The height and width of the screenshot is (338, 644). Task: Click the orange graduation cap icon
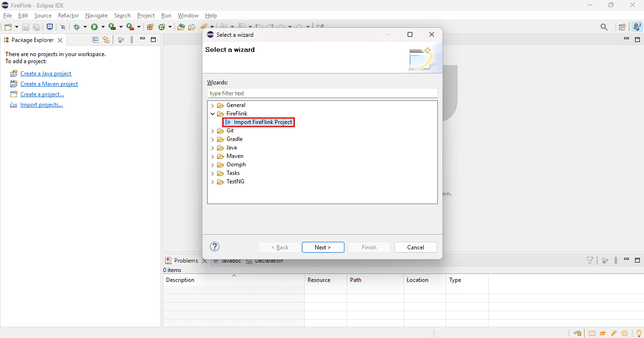[x=603, y=333]
